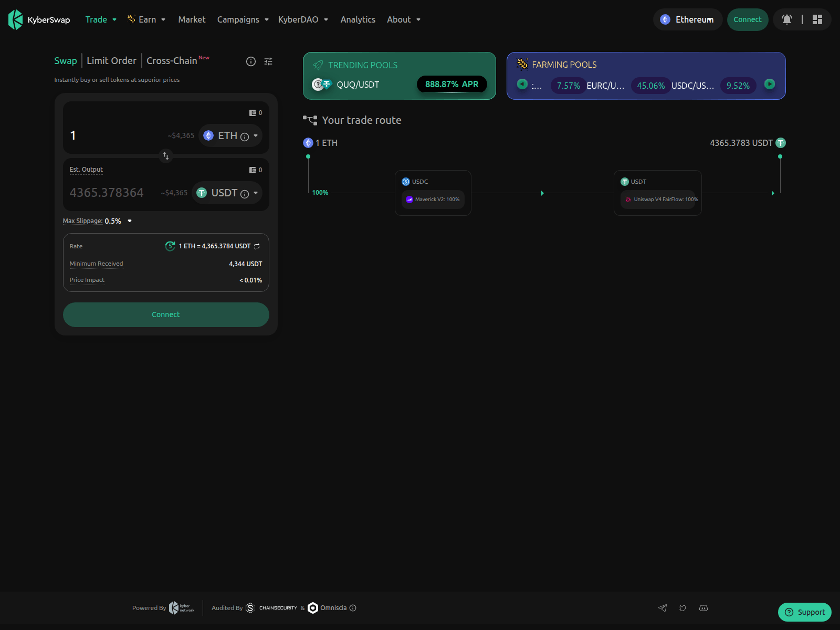
Task: Open the Support chat button
Action: click(804, 612)
